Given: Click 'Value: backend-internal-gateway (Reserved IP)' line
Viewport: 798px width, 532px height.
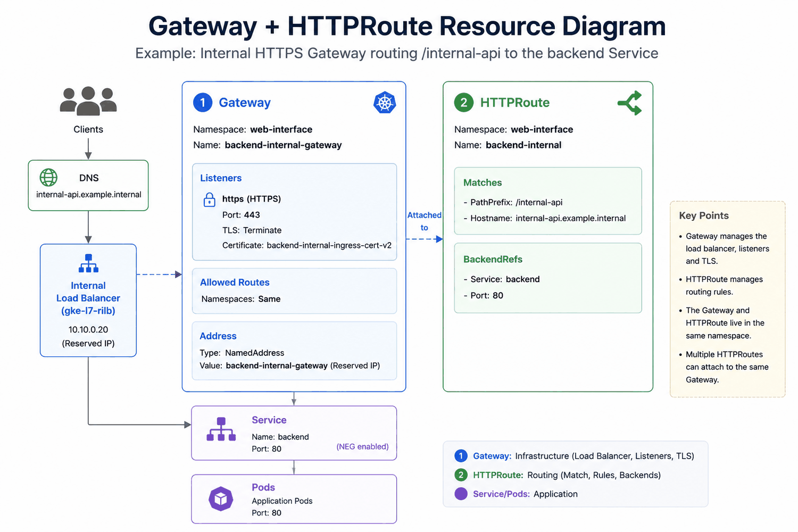Looking at the screenshot, I should coord(290,365).
